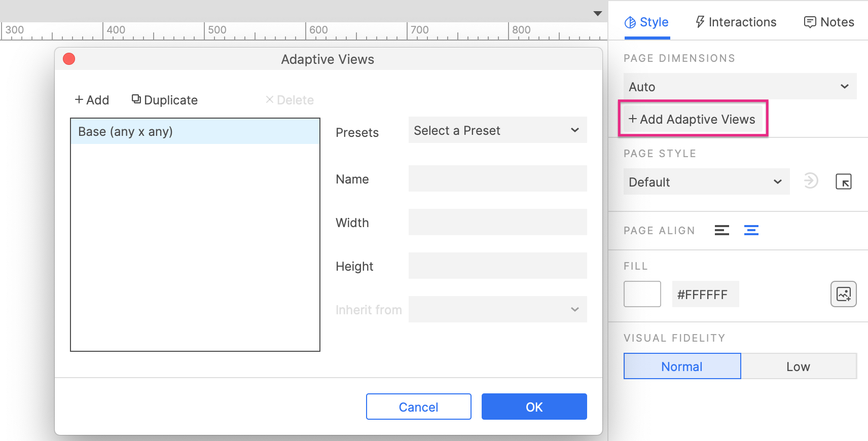The height and width of the screenshot is (441, 868).
Task: Click the page style manager icon
Action: 843,181
